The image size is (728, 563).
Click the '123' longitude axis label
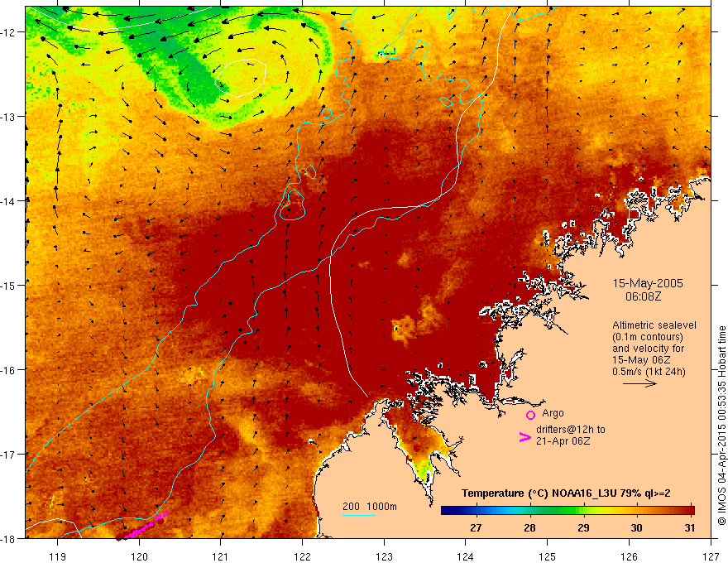click(384, 556)
